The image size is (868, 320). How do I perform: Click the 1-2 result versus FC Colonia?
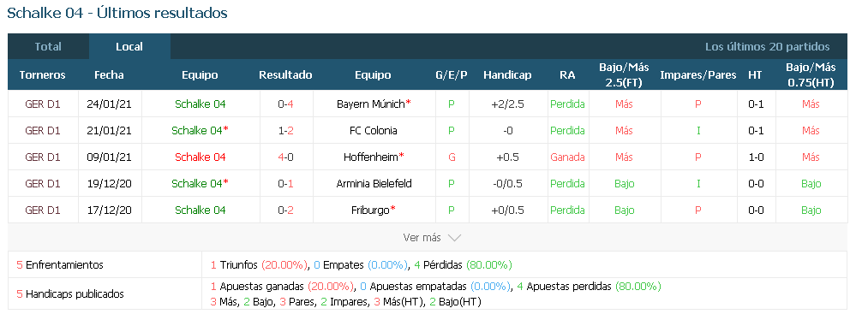(285, 130)
